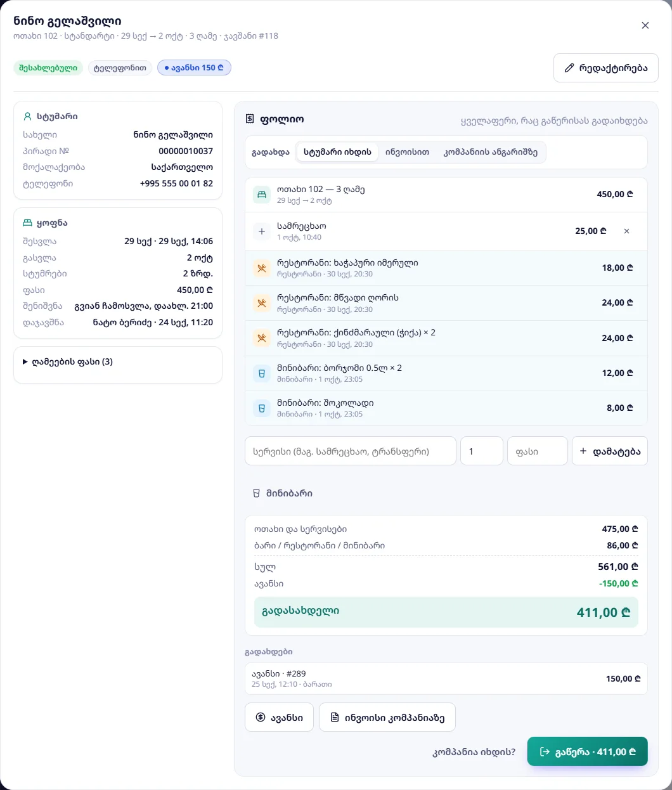Click the ტელეფონით source badge
The image size is (672, 790).
click(120, 68)
